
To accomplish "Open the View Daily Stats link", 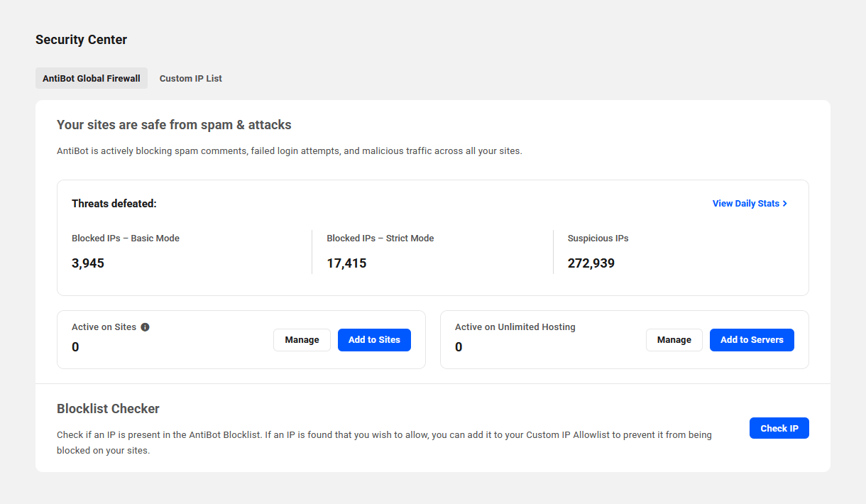I will (x=750, y=204).
